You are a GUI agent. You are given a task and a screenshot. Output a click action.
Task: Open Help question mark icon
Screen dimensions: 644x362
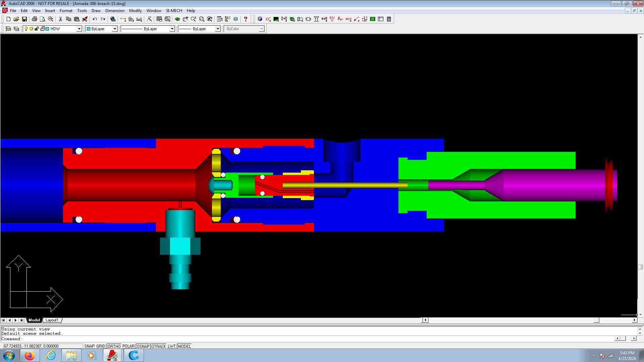246,19
